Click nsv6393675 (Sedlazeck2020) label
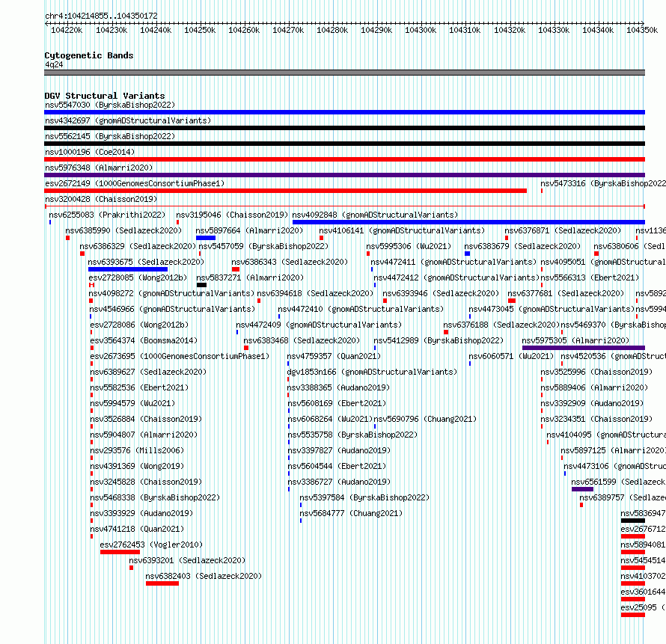This screenshot has width=666, height=644. point(146,262)
